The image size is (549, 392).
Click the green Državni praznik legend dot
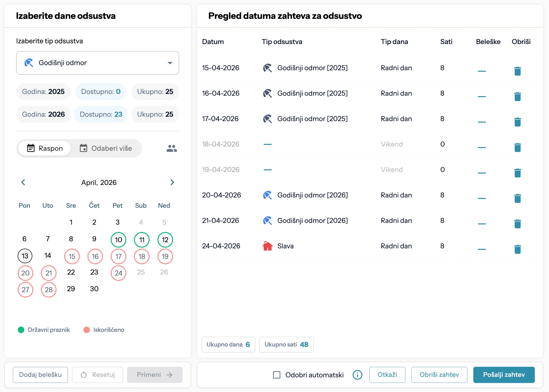pos(21,330)
